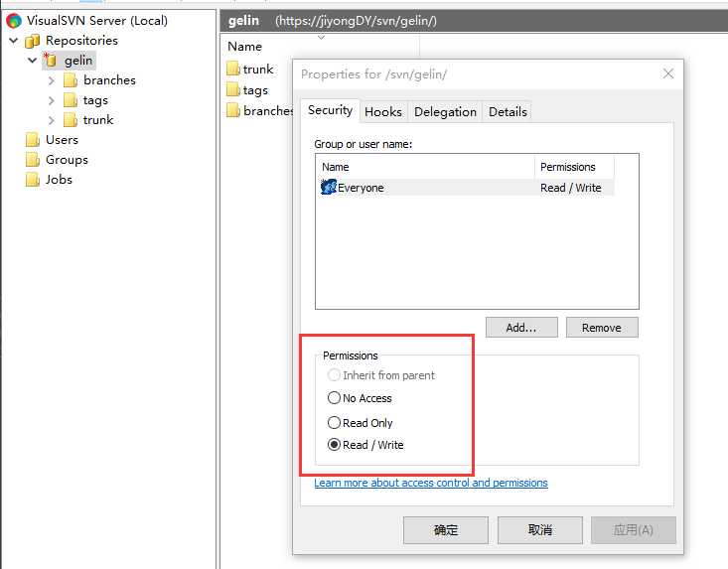Click the 取消 (Cancel) button

click(x=540, y=530)
